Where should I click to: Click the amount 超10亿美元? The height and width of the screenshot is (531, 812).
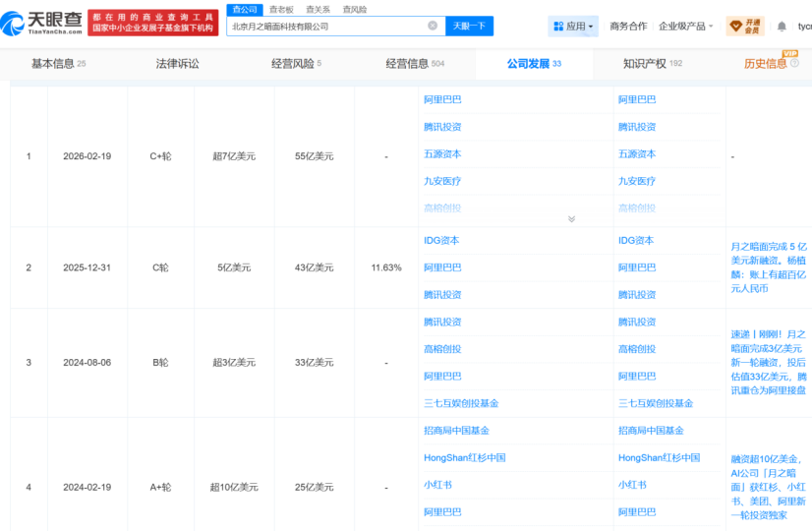[234, 487]
